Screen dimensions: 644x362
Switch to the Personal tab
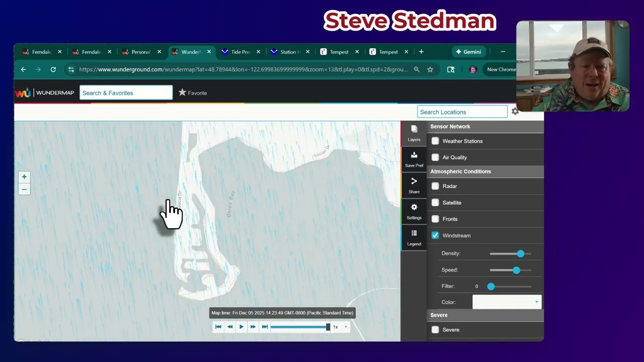pyautogui.click(x=140, y=52)
